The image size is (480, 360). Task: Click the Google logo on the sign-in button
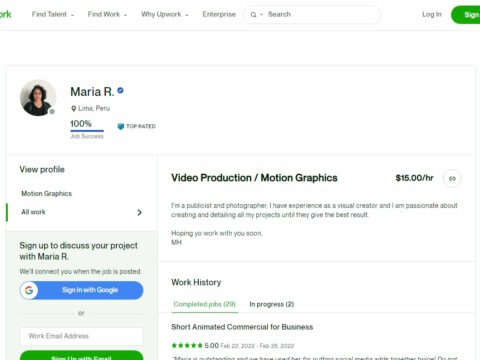29,290
